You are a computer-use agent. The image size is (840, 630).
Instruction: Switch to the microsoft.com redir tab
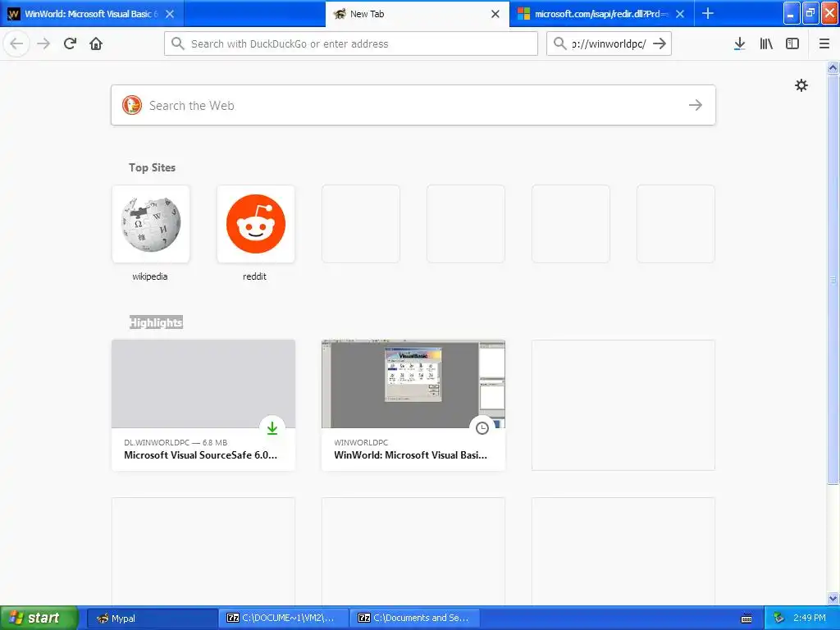pyautogui.click(x=600, y=14)
